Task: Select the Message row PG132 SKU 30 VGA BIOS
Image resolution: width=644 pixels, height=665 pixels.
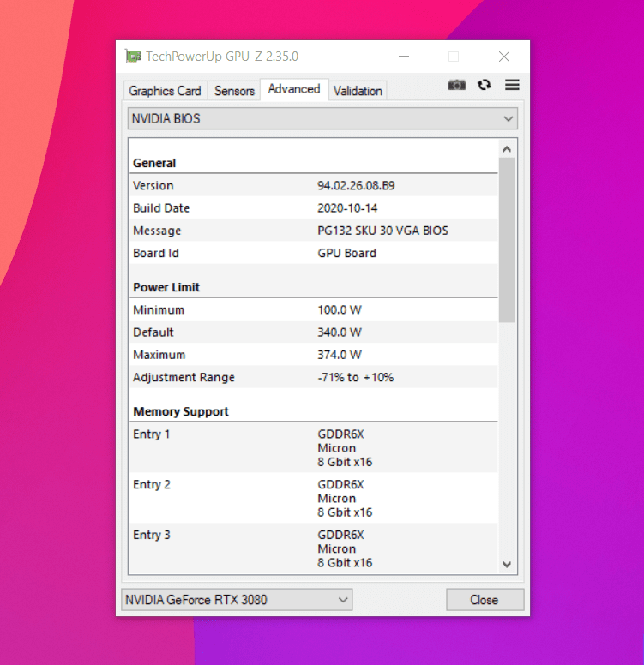Action: [313, 231]
